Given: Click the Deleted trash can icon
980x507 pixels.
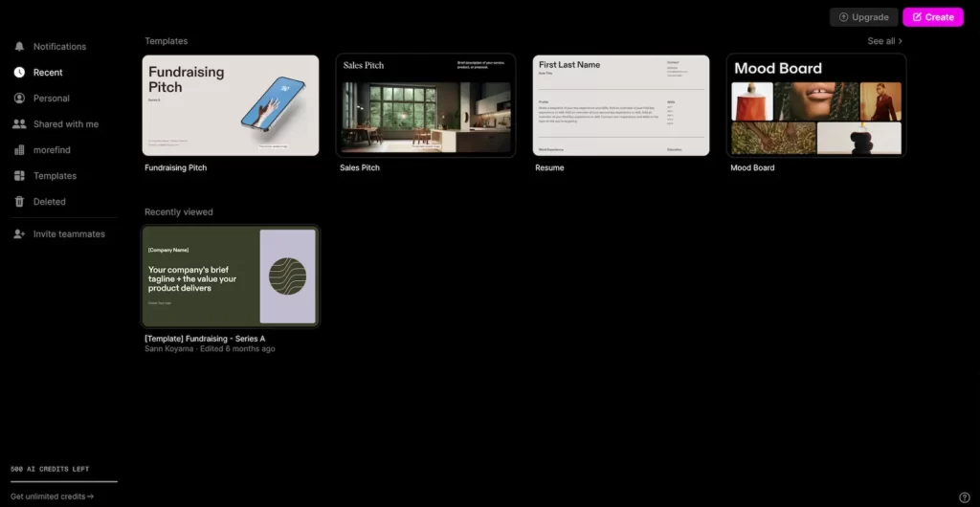Looking at the screenshot, I should click(19, 202).
